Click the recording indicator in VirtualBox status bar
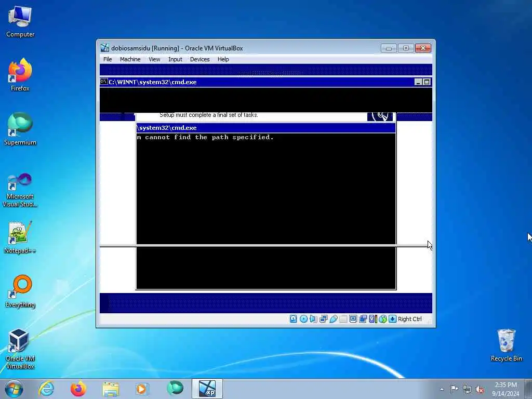Viewport: 532px width, 399px height. (363, 319)
